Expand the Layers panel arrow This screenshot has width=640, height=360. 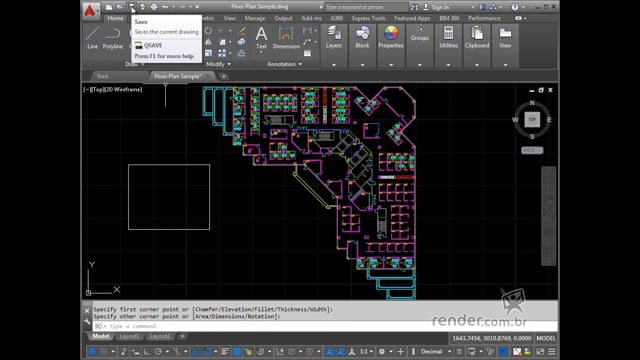pos(333,65)
